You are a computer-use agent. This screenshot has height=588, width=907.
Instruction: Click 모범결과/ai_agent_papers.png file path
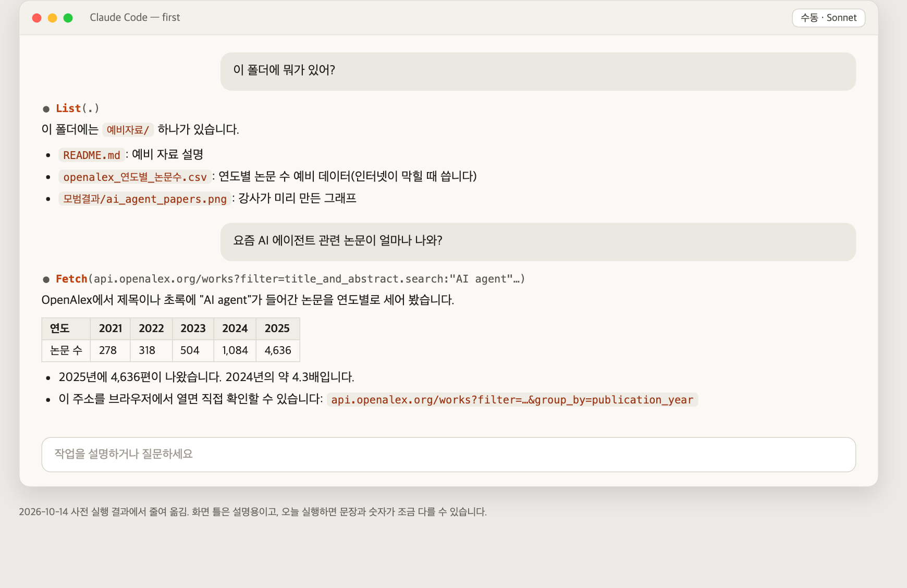pyautogui.click(x=145, y=199)
